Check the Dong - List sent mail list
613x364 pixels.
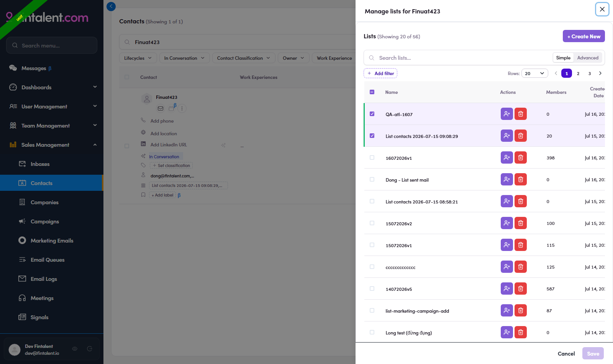click(372, 179)
